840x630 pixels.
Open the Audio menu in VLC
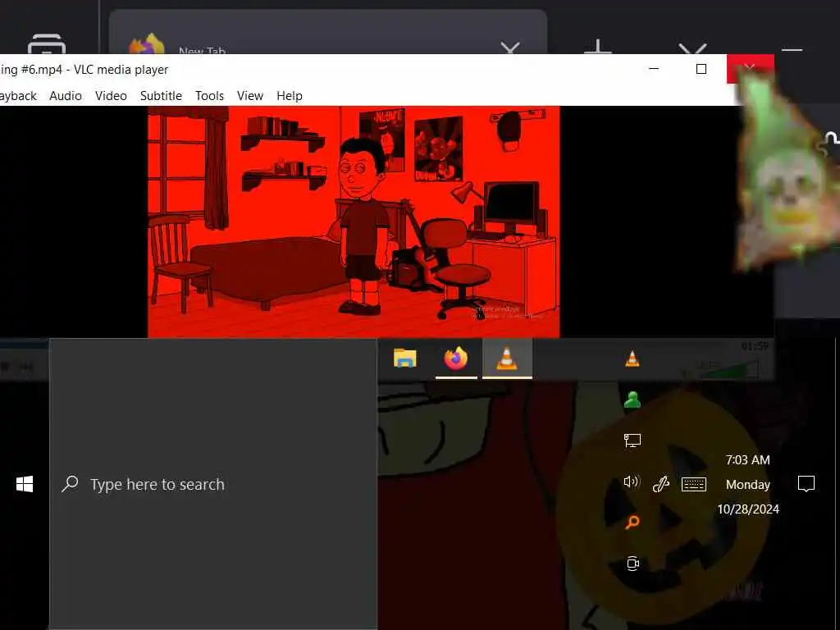point(66,96)
